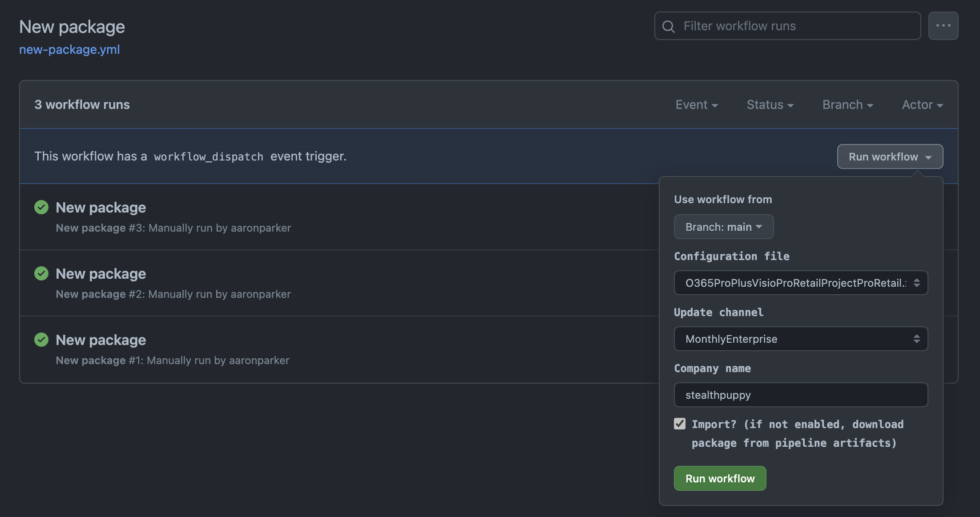Toggle the Import checkbox

(x=680, y=424)
